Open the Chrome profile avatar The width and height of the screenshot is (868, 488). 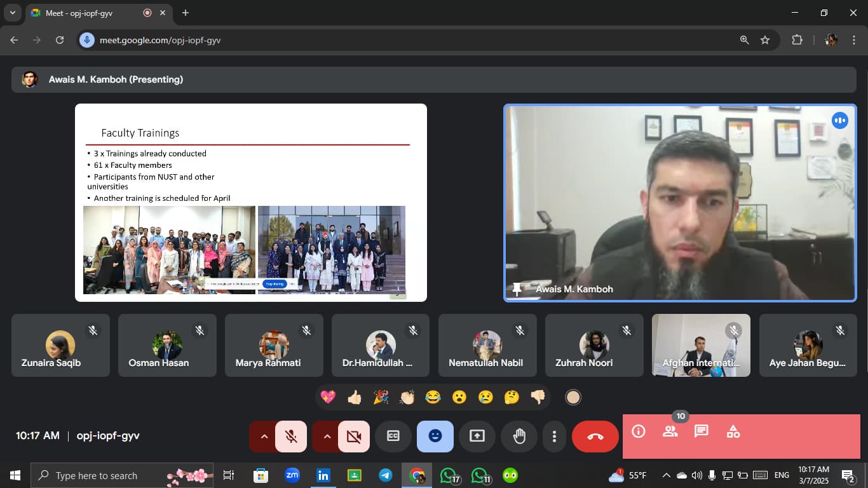click(x=831, y=40)
